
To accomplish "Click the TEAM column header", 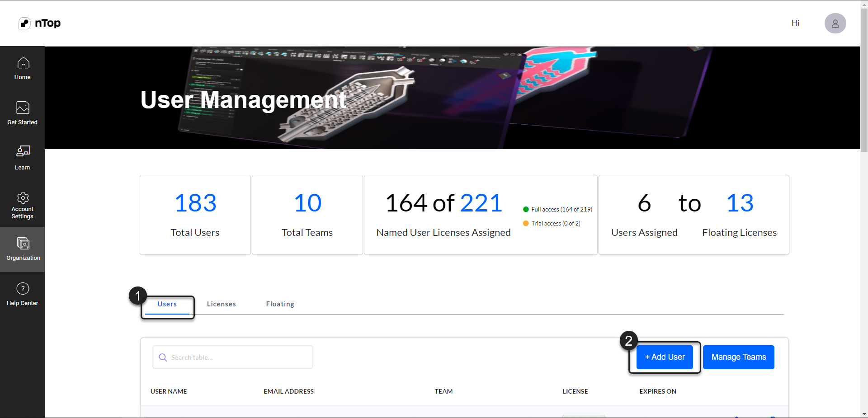I will pos(444,391).
